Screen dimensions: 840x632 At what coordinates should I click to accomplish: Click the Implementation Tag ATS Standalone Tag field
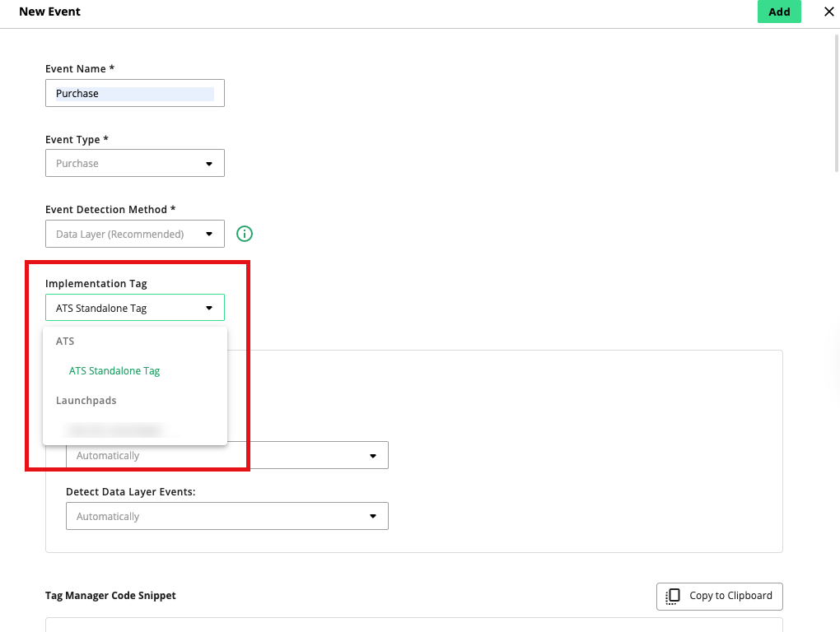pos(124,309)
